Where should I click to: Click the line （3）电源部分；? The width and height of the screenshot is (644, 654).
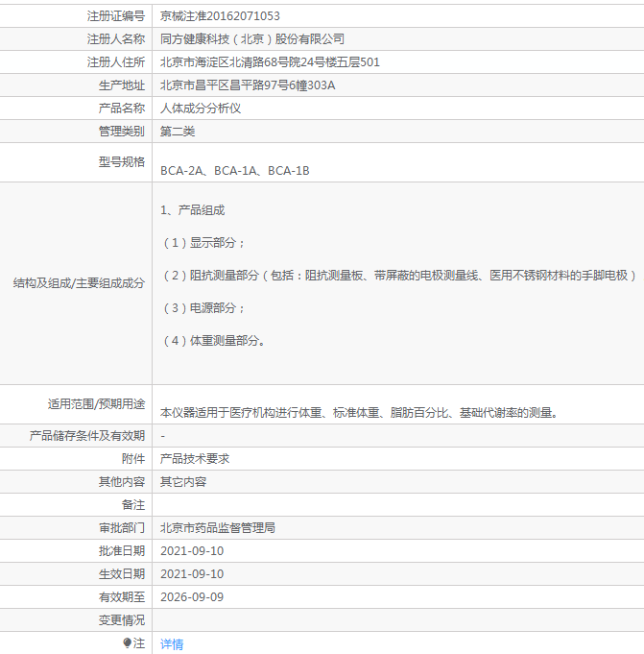tap(203, 308)
